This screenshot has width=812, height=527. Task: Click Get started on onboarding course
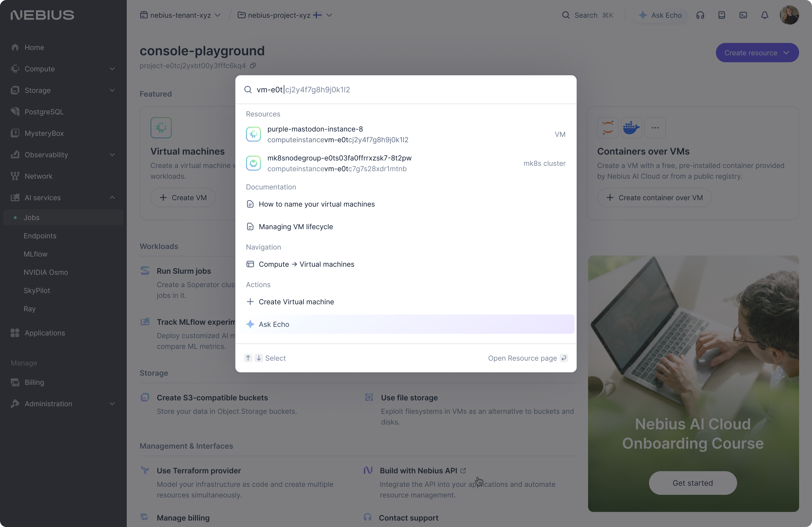[x=693, y=483]
